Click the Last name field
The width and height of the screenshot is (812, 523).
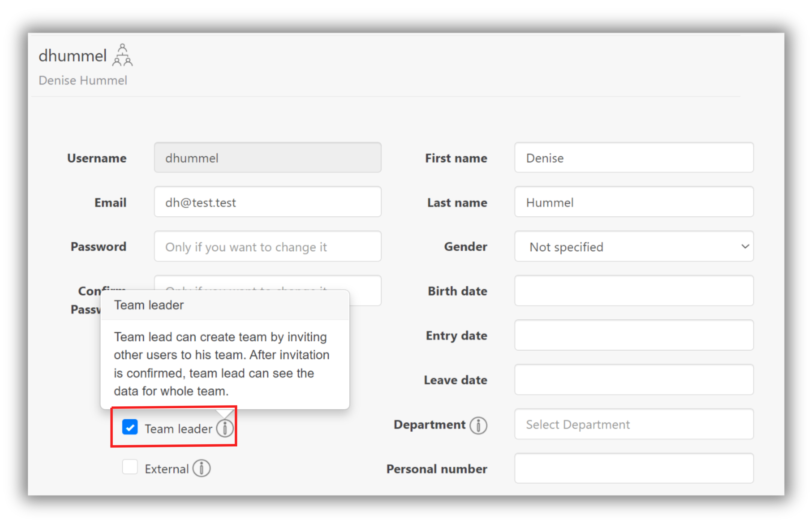[x=634, y=202]
